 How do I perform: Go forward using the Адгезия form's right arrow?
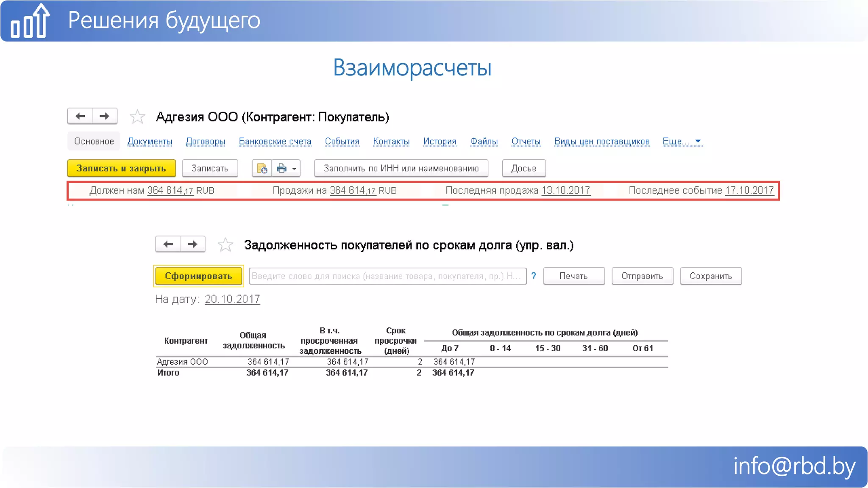[x=104, y=116]
